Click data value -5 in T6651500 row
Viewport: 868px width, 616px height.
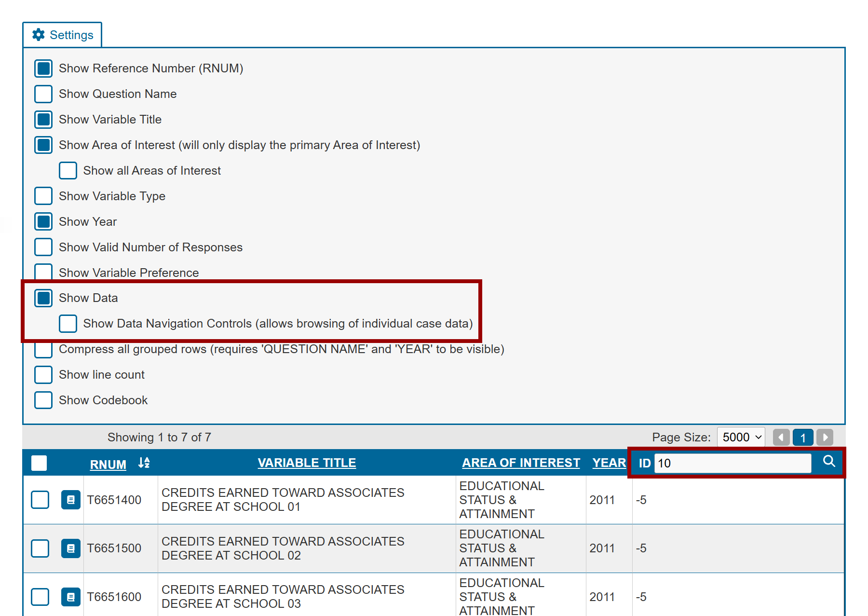click(641, 548)
